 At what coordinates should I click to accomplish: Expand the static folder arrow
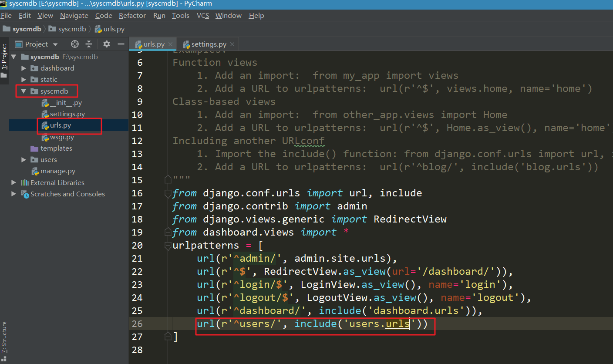click(24, 80)
